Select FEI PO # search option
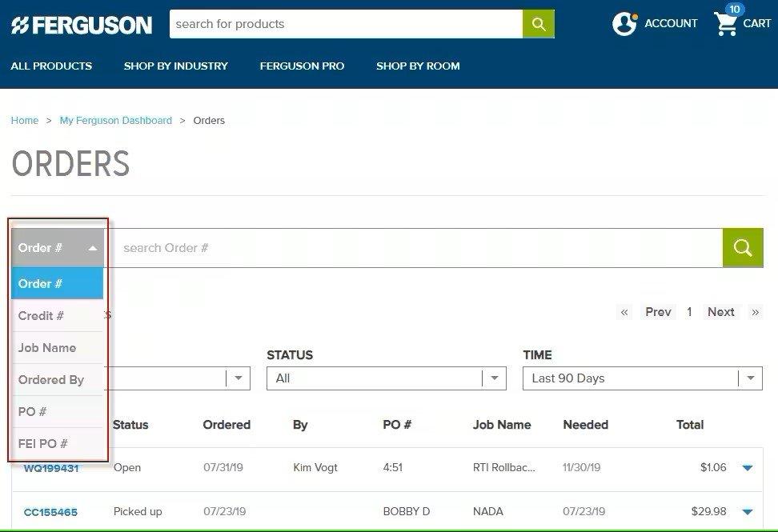Image resolution: width=778 pixels, height=532 pixels. tap(57, 444)
